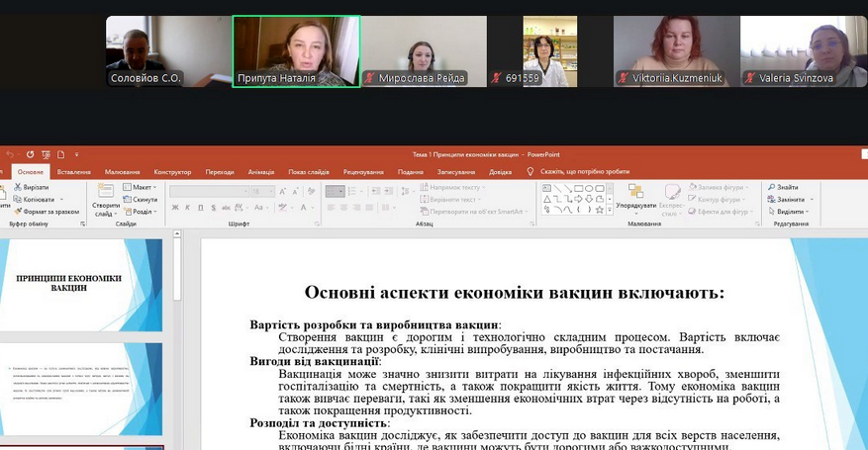Expand the Section (Розділ) dropdown
Viewport: 868px width, 450px height.
pyautogui.click(x=142, y=212)
